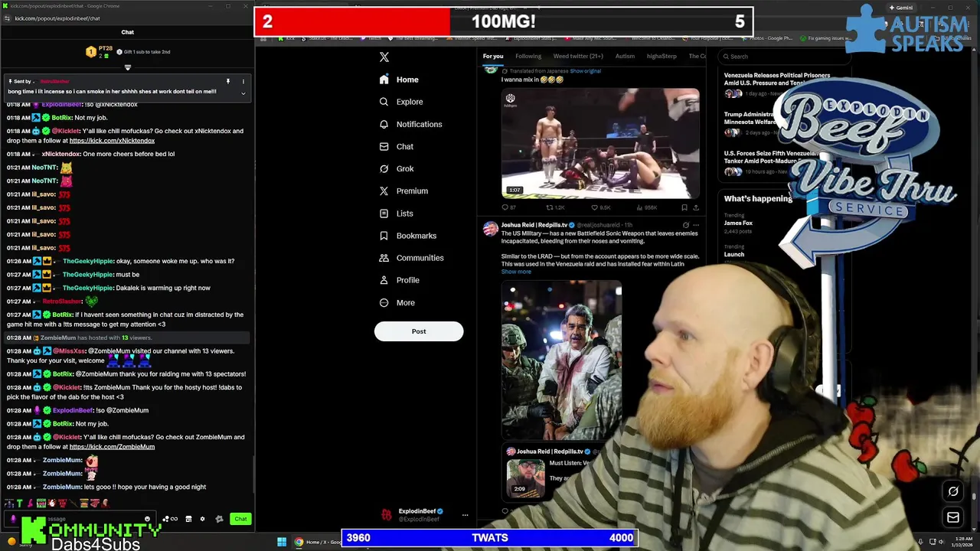
Task: Open ExplodinBeef account switcher options
Action: 465,515
